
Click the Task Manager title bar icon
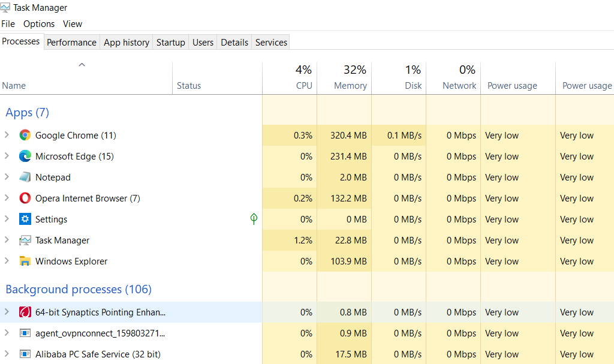pos(5,7)
